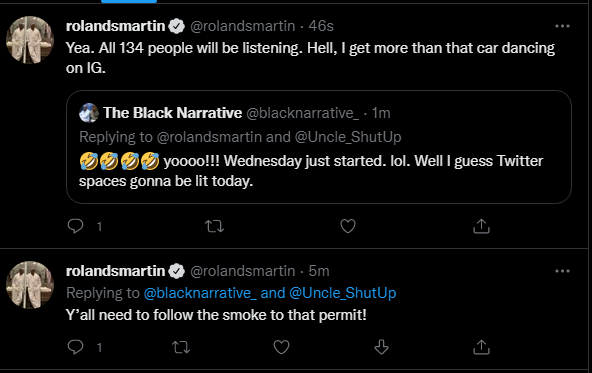Viewport: 592px width, 373px height.
Task: Open more options on the 5m tweet
Action: [562, 271]
